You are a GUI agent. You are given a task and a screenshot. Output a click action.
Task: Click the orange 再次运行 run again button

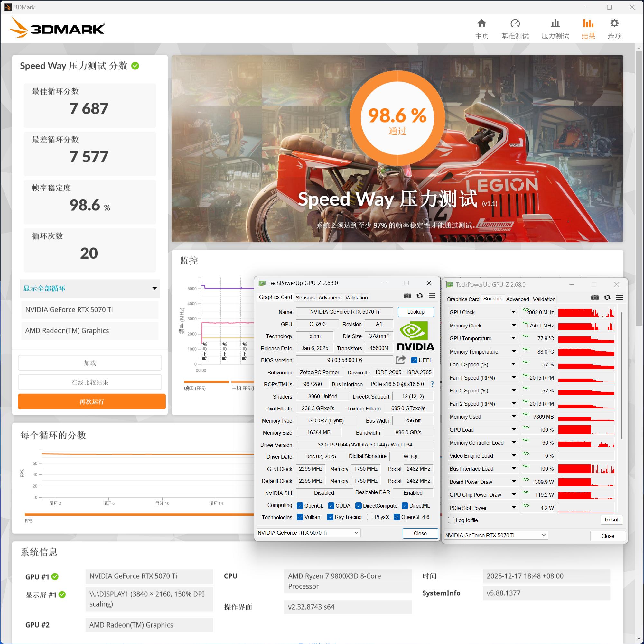point(92,402)
